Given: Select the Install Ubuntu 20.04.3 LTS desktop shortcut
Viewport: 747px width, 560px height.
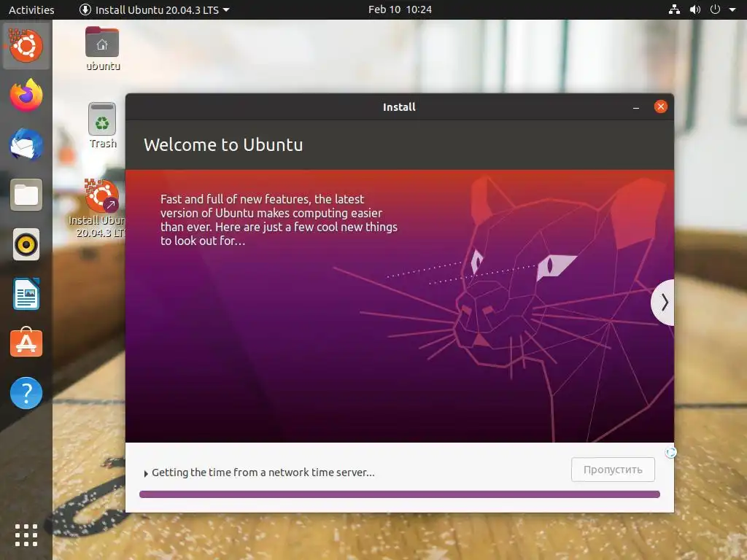Looking at the screenshot, I should (101, 208).
